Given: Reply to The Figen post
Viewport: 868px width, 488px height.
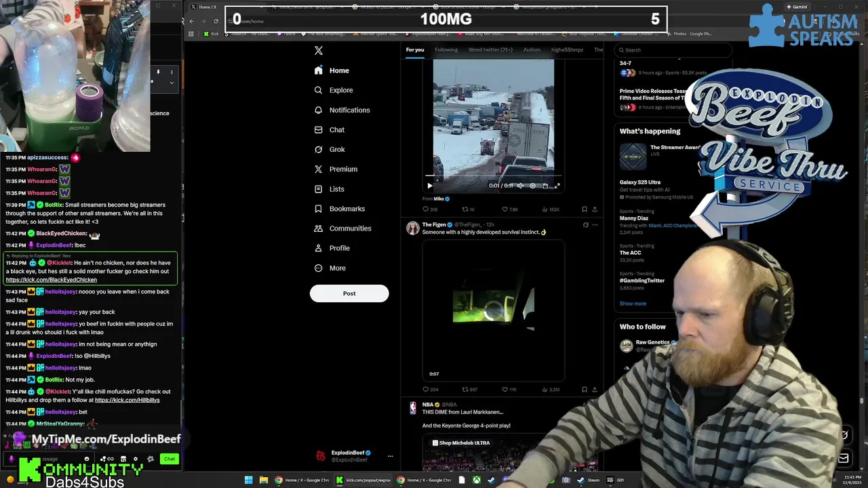Looking at the screenshot, I should pyautogui.click(x=430, y=390).
